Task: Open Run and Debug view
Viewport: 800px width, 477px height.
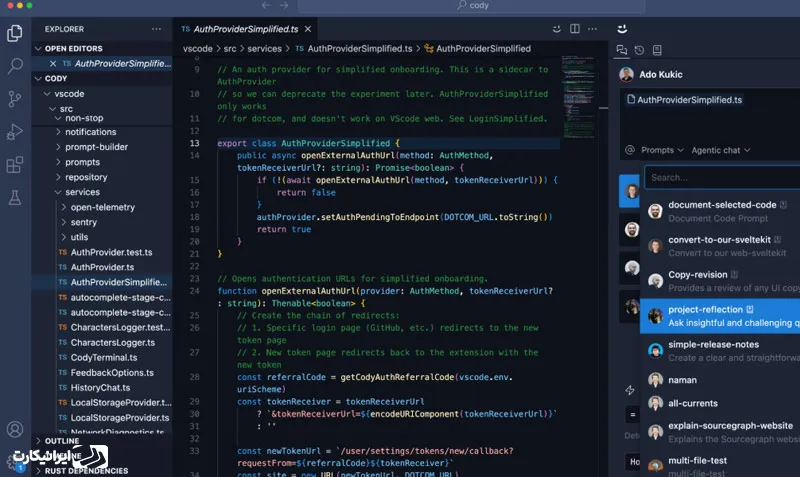Action: point(15,132)
